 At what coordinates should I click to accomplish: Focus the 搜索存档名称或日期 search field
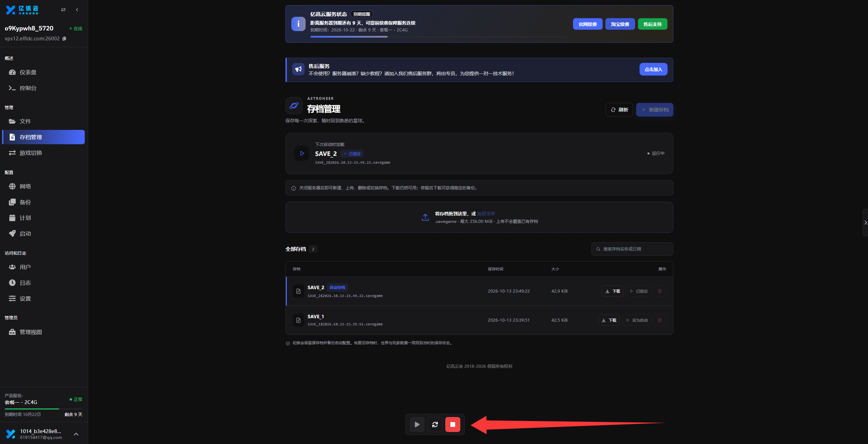(x=632, y=249)
